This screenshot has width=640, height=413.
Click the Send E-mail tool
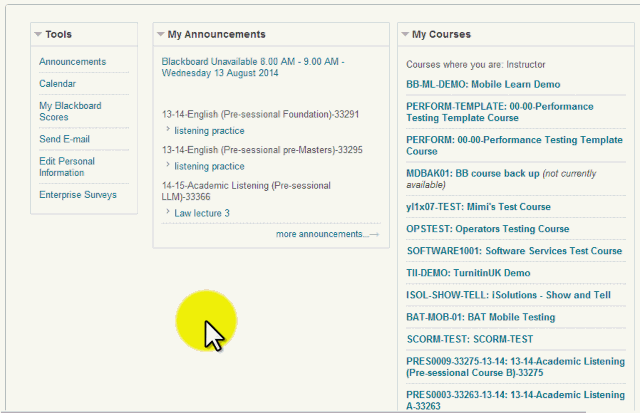tap(65, 138)
